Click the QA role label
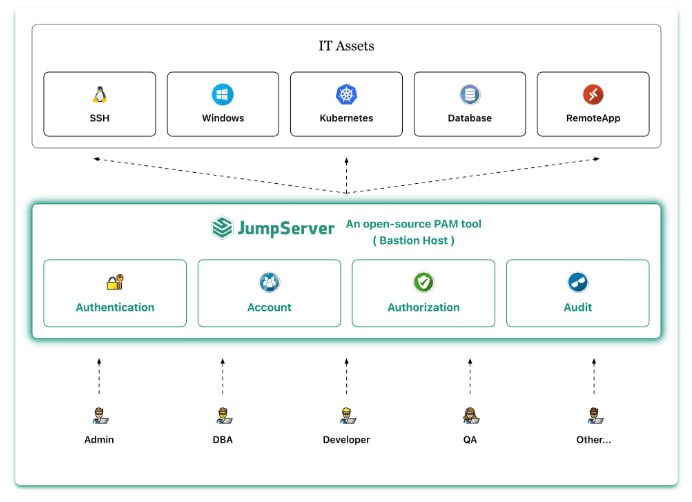 pos(470,440)
